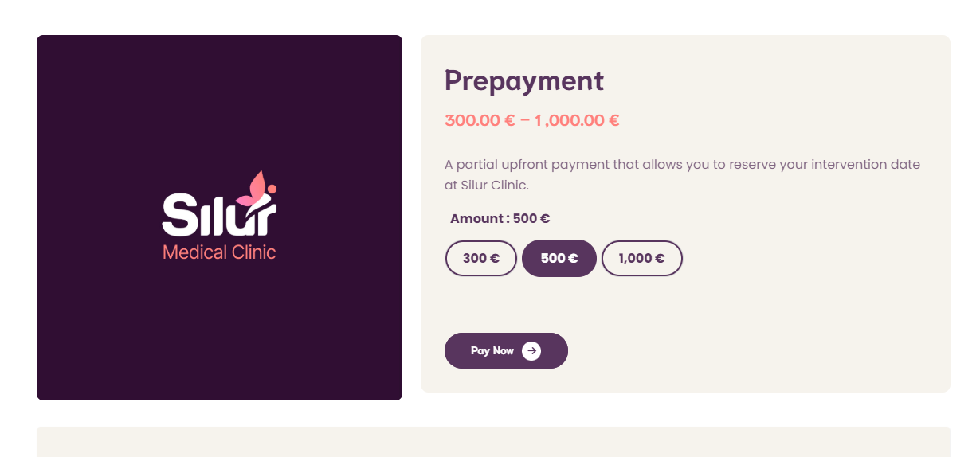Click the beige panel below the product
Image resolution: width=980 pixels, height=457 pixels.
coord(493,442)
